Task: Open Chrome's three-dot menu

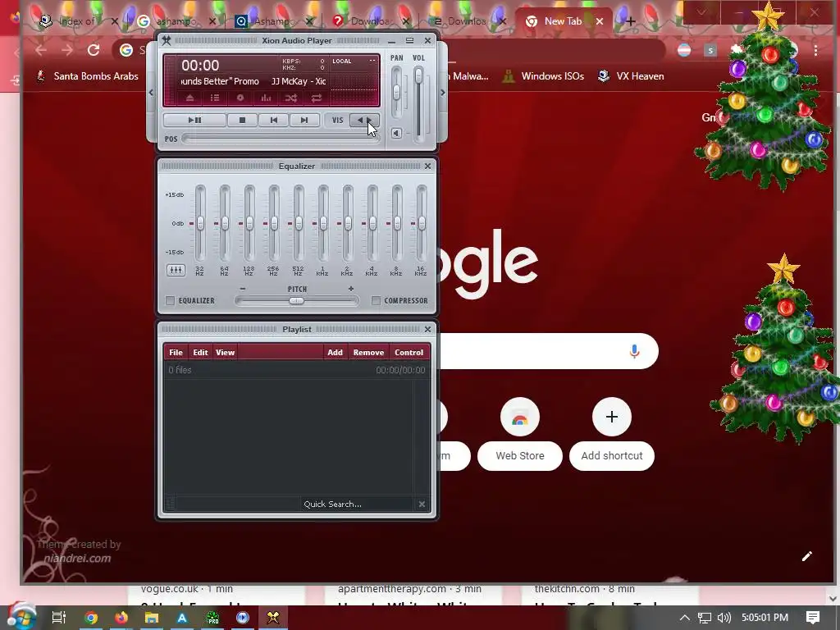Action: [x=815, y=50]
